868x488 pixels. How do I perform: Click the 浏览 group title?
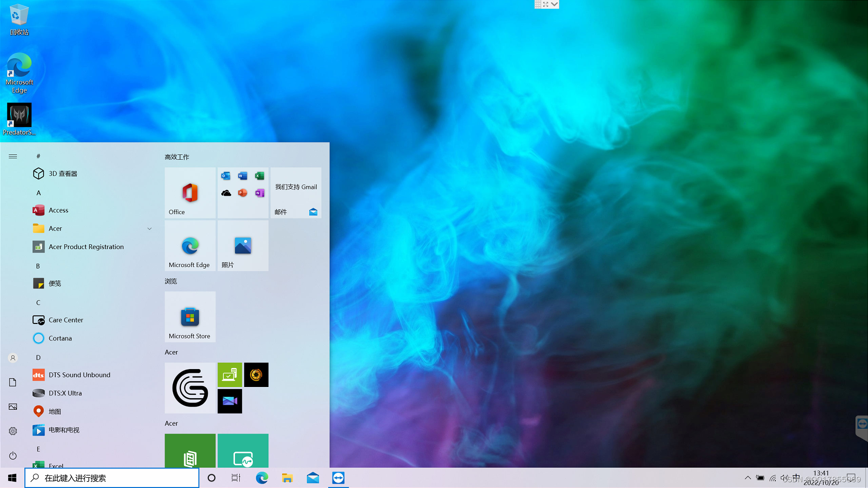(171, 281)
